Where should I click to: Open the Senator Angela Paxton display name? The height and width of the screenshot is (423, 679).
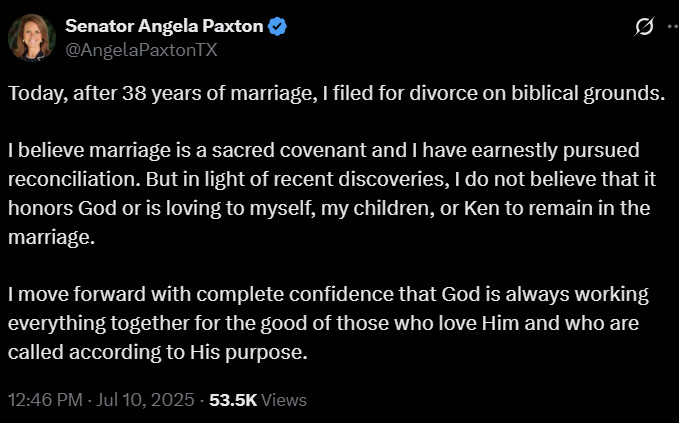pyautogui.click(x=164, y=26)
